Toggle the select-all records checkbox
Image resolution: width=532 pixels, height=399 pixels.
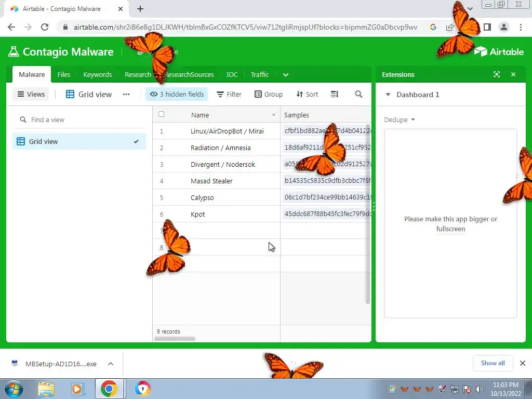[162, 114]
